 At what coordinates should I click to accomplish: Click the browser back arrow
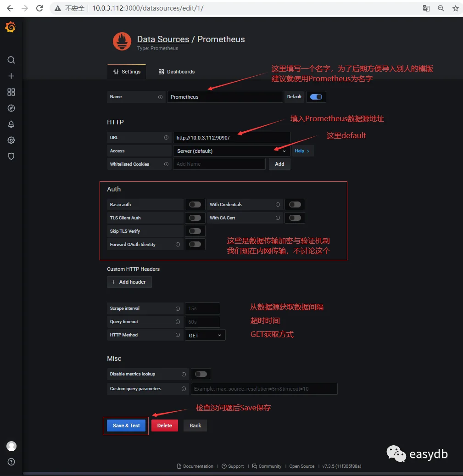tap(10, 8)
